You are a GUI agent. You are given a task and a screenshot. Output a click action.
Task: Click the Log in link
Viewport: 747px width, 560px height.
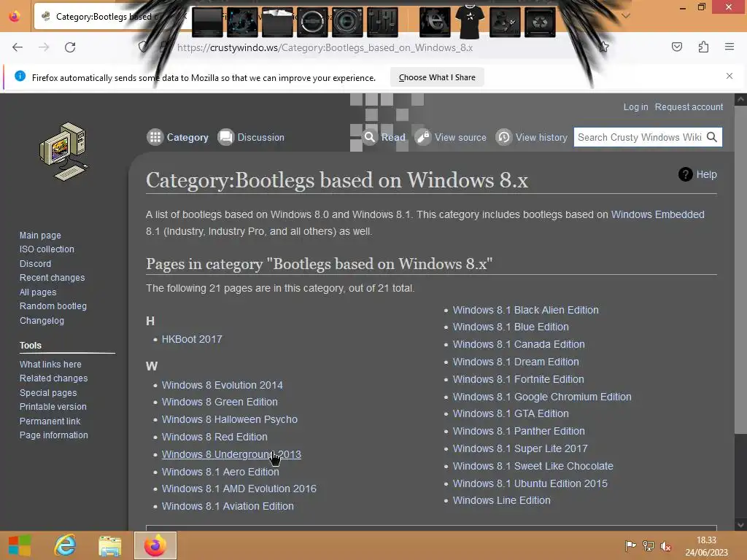click(x=635, y=106)
